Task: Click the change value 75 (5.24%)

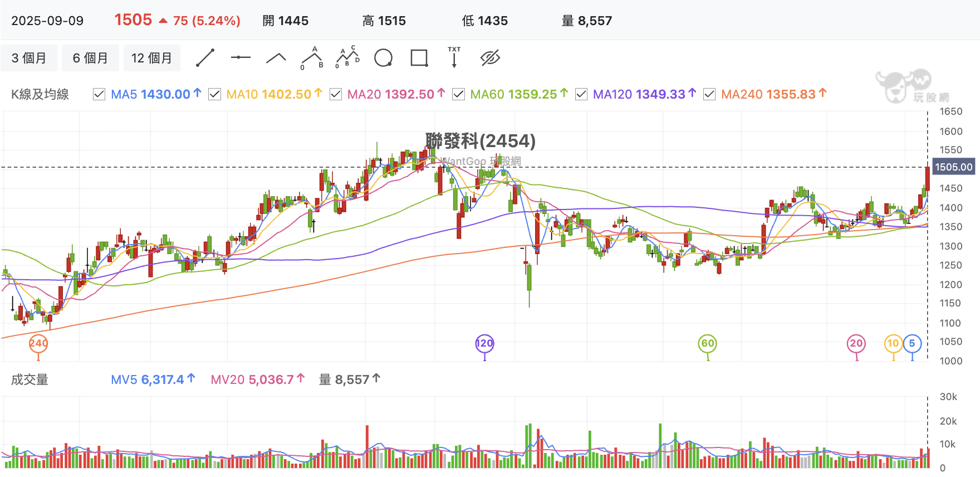Action: [x=207, y=21]
